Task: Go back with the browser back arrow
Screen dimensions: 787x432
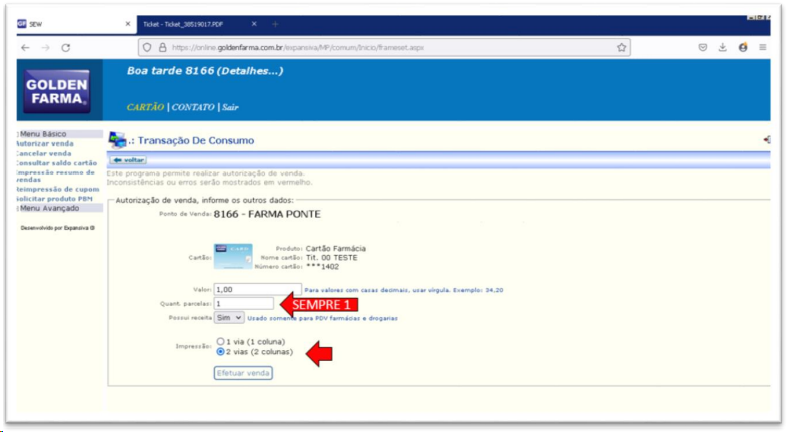Action: tap(25, 48)
